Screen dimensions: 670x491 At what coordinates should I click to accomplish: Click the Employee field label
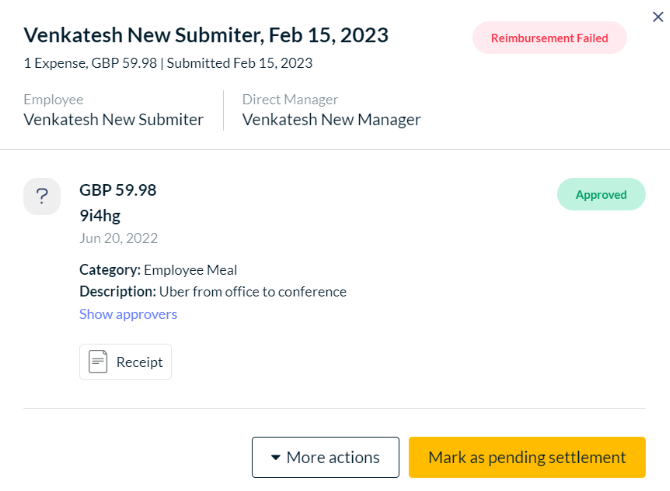pyautogui.click(x=53, y=99)
